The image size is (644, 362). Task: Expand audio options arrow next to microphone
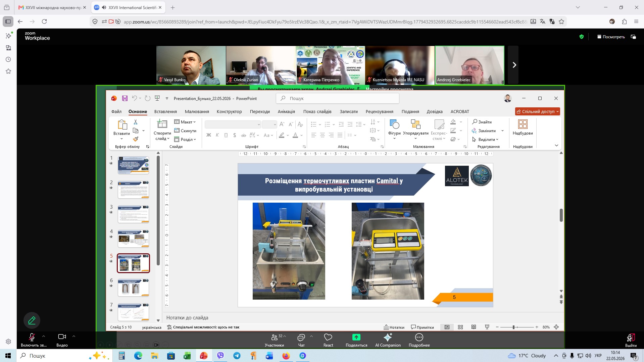(43, 336)
